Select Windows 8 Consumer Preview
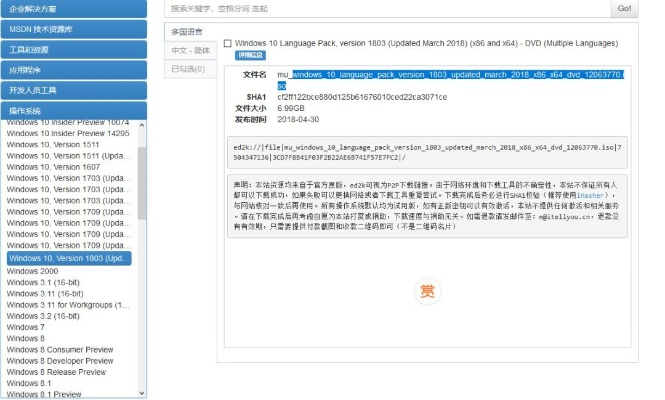Image resolution: width=665 pixels, height=400 pixels. click(x=60, y=350)
